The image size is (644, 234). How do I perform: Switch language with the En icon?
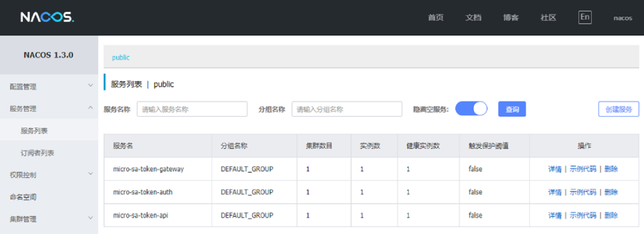[585, 17]
